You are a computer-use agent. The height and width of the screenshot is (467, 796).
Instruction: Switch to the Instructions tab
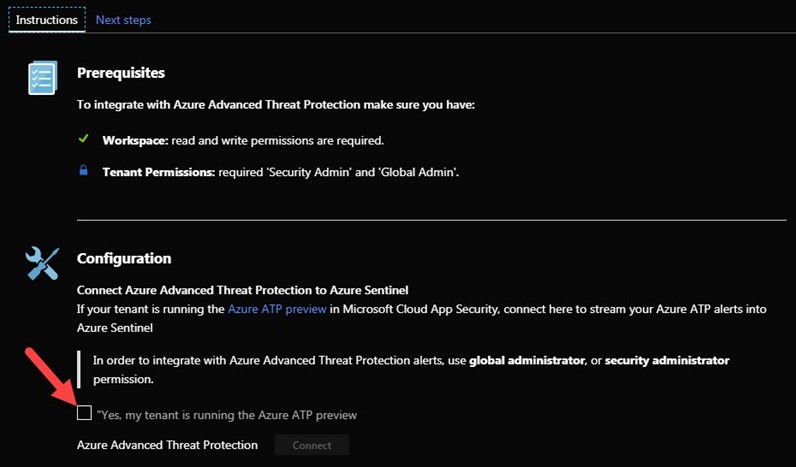[47, 20]
